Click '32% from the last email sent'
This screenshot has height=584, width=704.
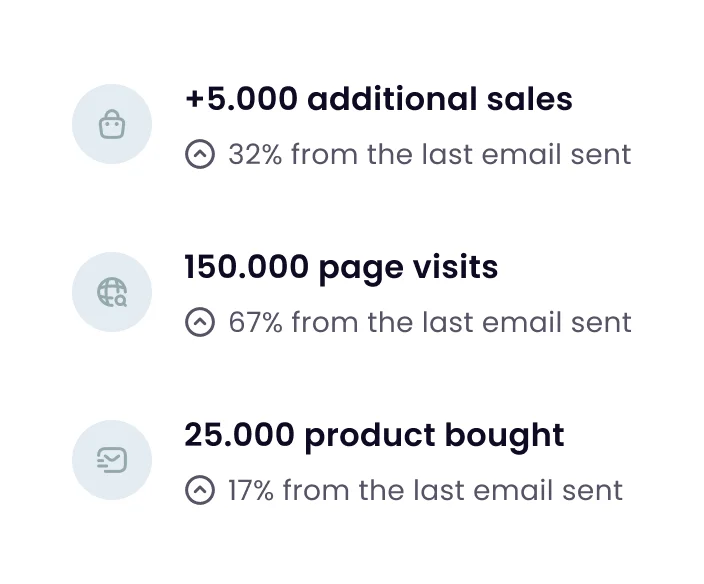pos(430,154)
